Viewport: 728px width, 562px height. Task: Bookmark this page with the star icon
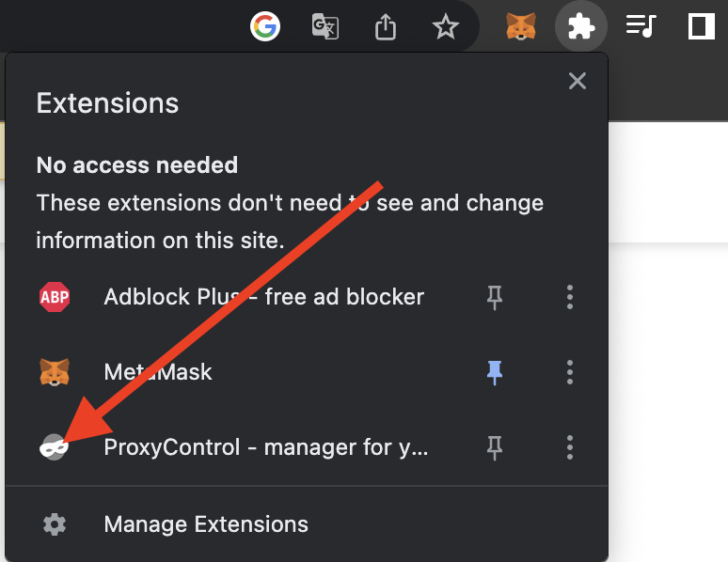click(x=446, y=26)
